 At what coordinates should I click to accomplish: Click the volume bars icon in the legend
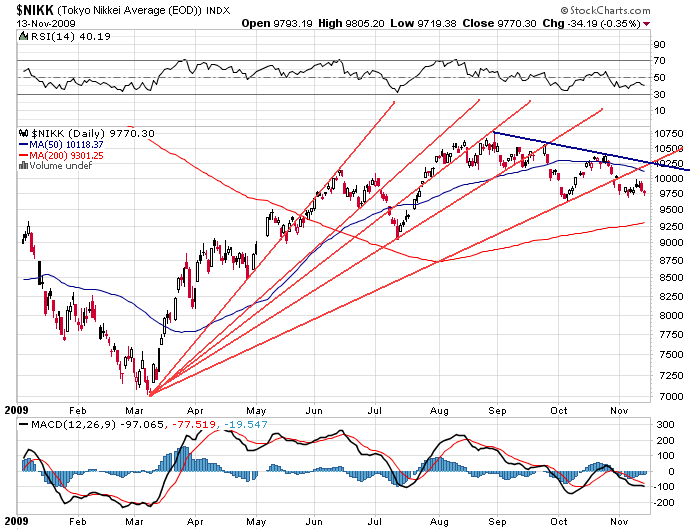coord(23,166)
